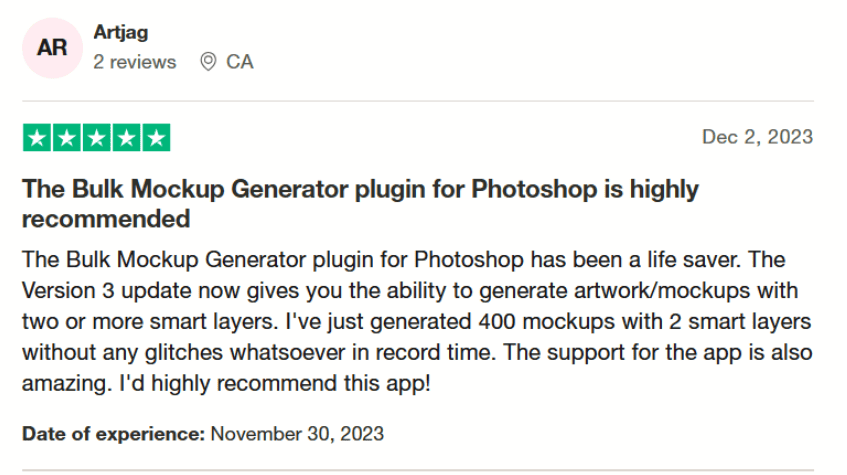Viewport: 847px width, 475px height.
Task: Click the final sentence recommending this app
Action: (274, 383)
